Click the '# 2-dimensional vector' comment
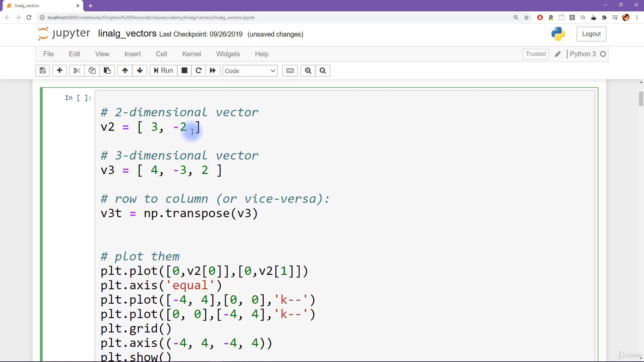Screen dimensions: 644x362 click(x=180, y=112)
